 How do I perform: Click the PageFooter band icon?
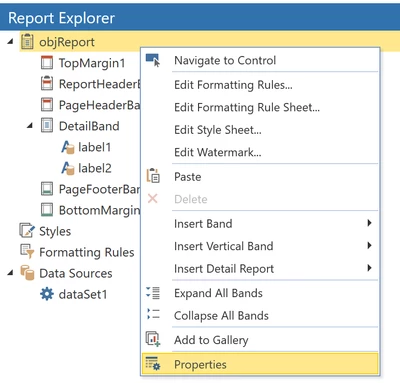coord(47,189)
